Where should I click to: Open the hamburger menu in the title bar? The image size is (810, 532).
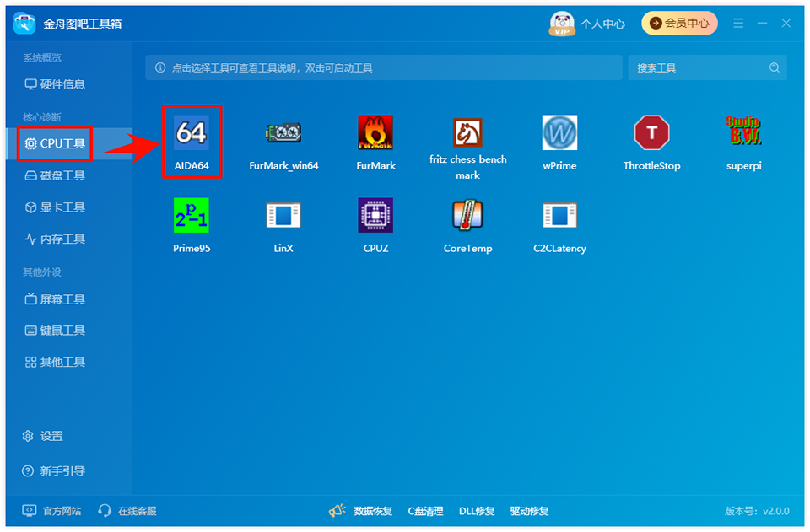pyautogui.click(x=738, y=24)
